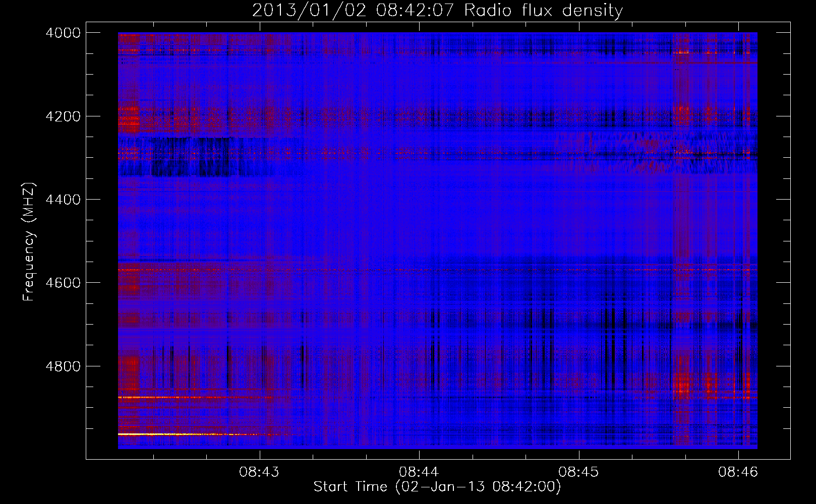The image size is (816, 504).
Task: Select the 4800 frequency tick label
Action: pos(63,366)
